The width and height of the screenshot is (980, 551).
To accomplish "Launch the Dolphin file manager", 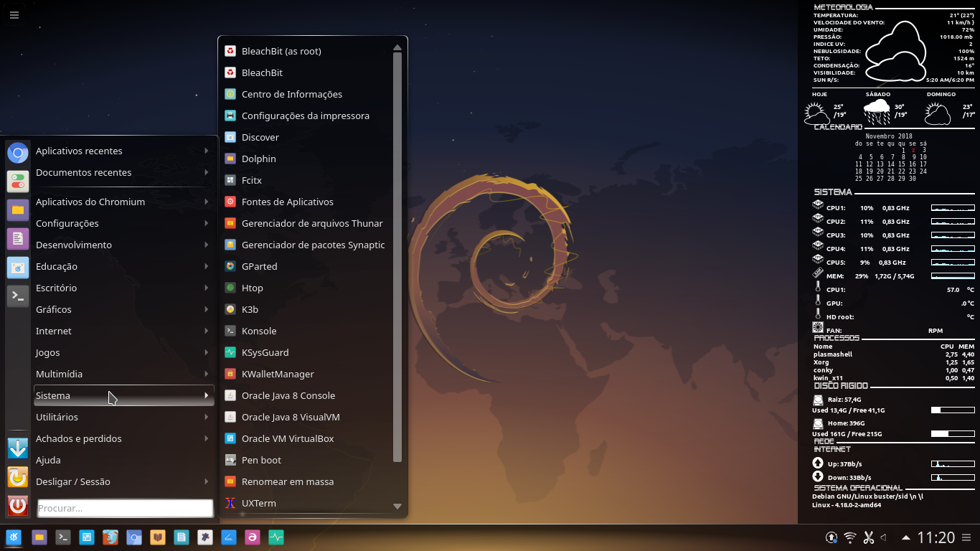I will coord(258,159).
